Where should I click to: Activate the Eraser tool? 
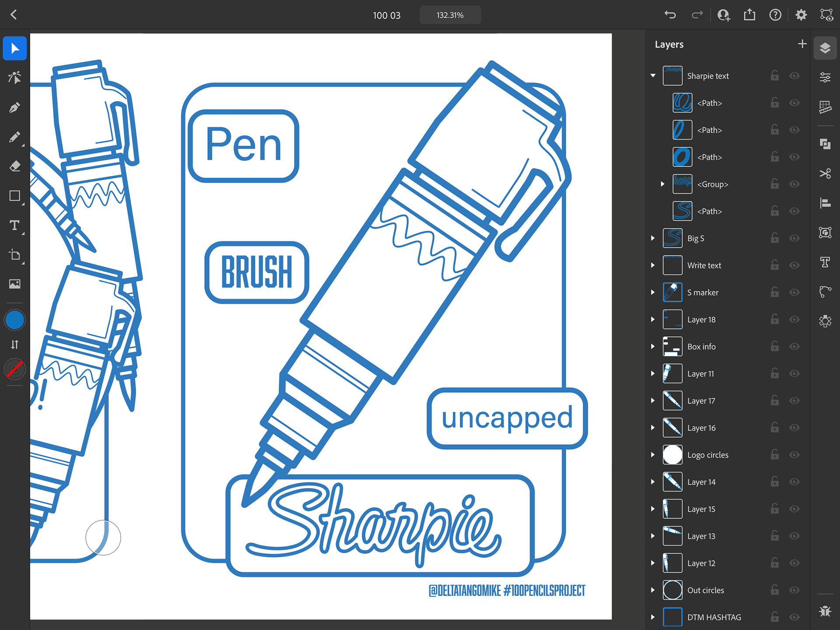click(x=15, y=166)
